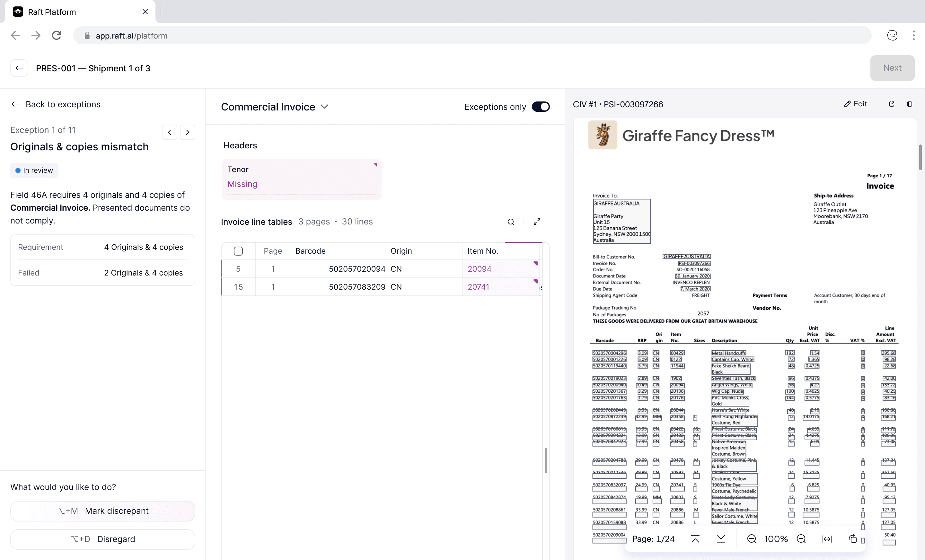Click the 100% zoom level readout
This screenshot has width=925, height=560.
click(776, 539)
